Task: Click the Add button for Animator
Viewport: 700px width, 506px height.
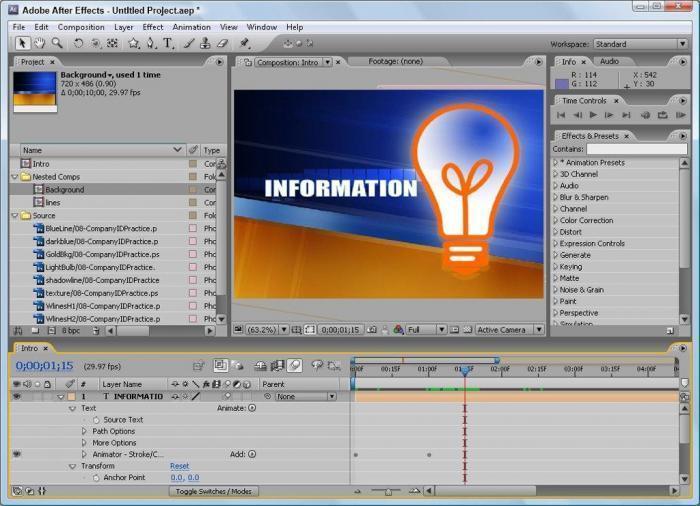Action: (x=252, y=454)
